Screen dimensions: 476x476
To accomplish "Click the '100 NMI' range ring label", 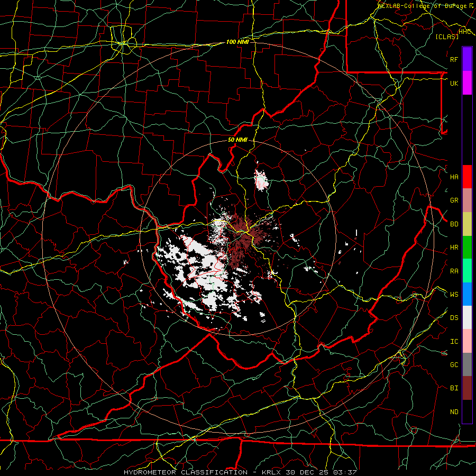I will pyautogui.click(x=237, y=42).
